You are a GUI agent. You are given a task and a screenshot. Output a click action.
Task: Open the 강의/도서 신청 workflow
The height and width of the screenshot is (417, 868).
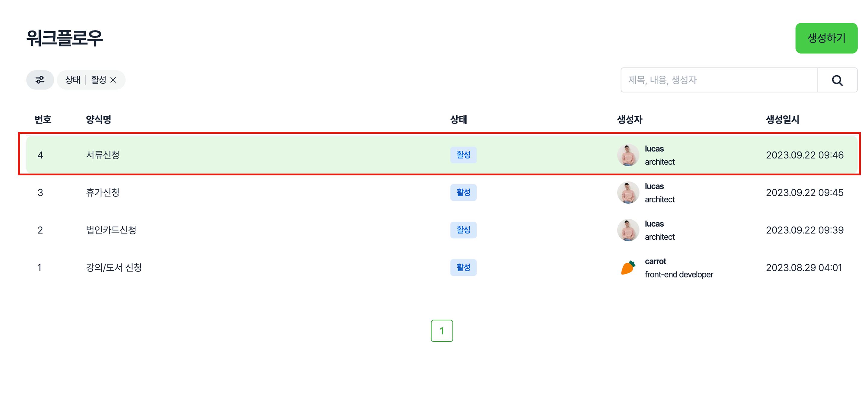click(114, 268)
